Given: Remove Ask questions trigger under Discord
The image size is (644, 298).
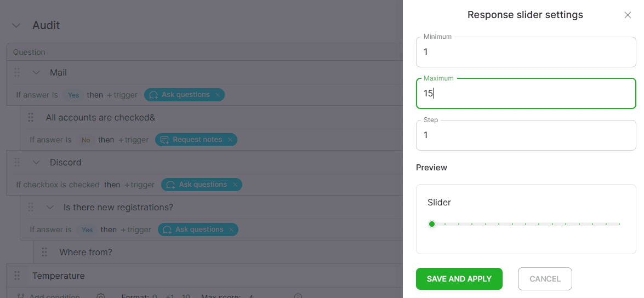Looking at the screenshot, I should 235,185.
